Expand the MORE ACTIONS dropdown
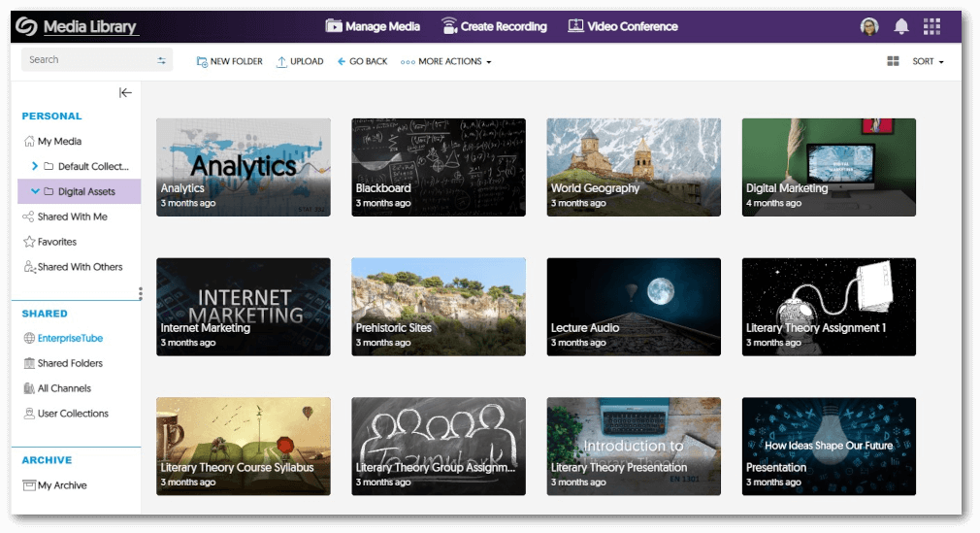Viewport: 980px width, 533px height. click(445, 61)
